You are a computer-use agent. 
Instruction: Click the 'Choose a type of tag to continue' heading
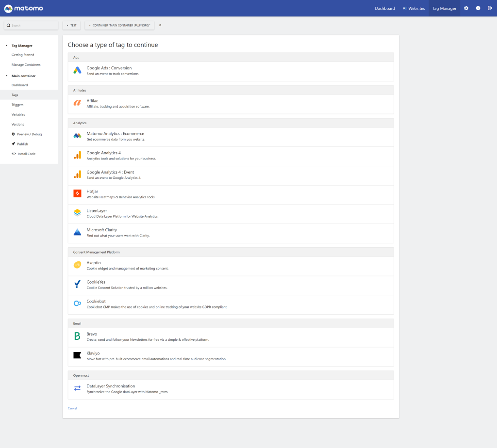pyautogui.click(x=113, y=45)
